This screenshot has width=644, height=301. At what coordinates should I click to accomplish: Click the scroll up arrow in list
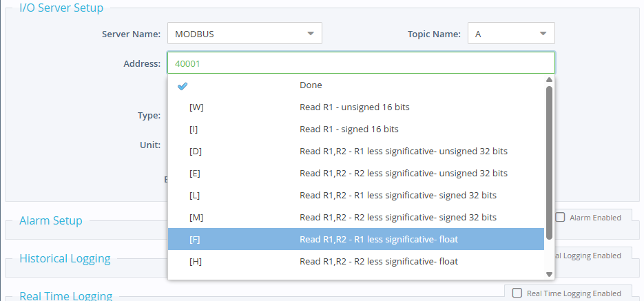click(549, 80)
